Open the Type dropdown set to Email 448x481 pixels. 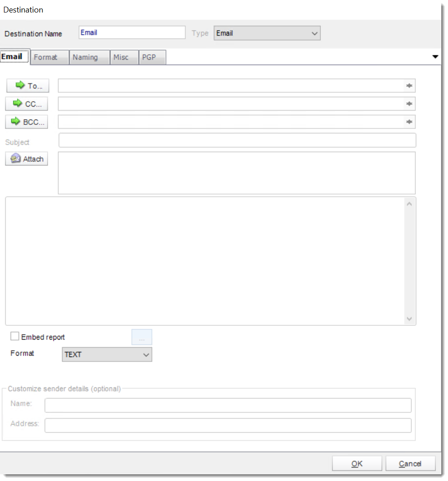[x=267, y=33]
